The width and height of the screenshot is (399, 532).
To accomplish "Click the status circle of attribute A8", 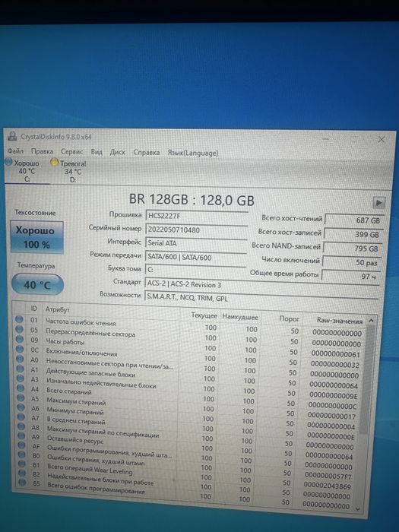I will (22, 426).
